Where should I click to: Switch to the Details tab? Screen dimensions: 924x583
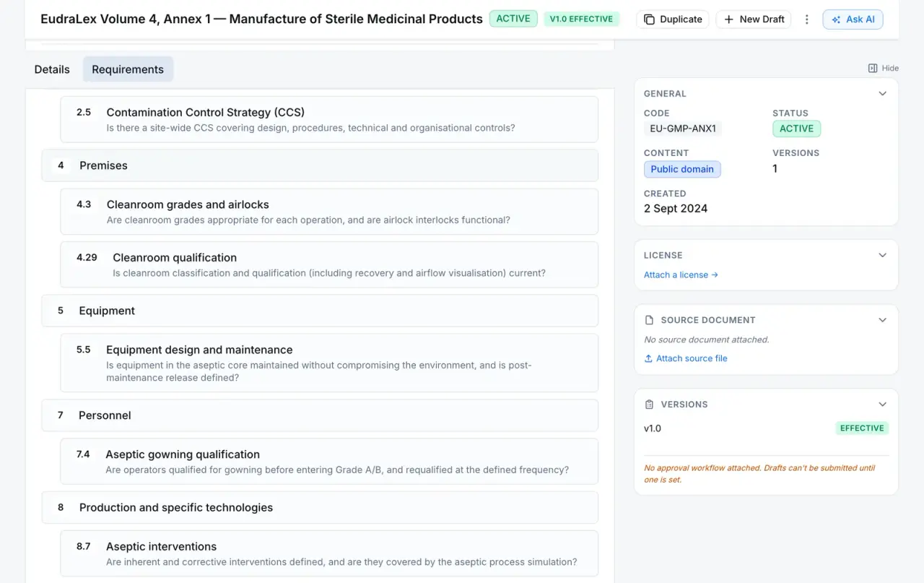[x=52, y=69]
